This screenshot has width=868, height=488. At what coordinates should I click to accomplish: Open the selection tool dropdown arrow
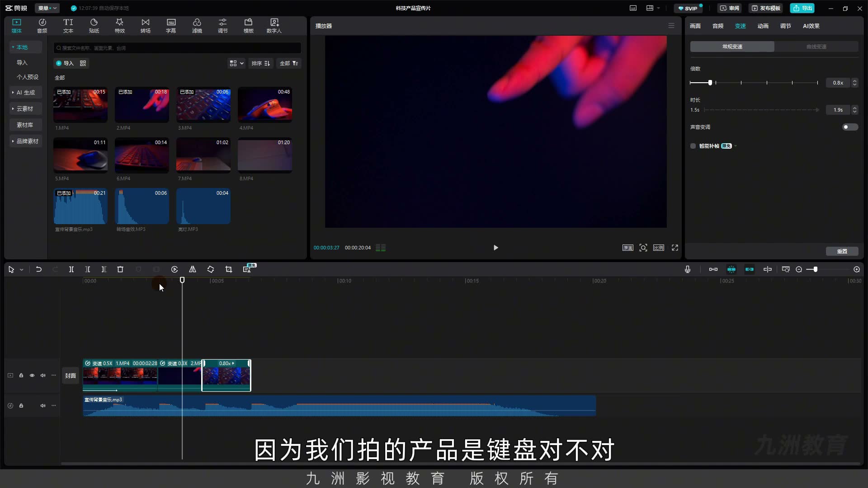(x=21, y=270)
